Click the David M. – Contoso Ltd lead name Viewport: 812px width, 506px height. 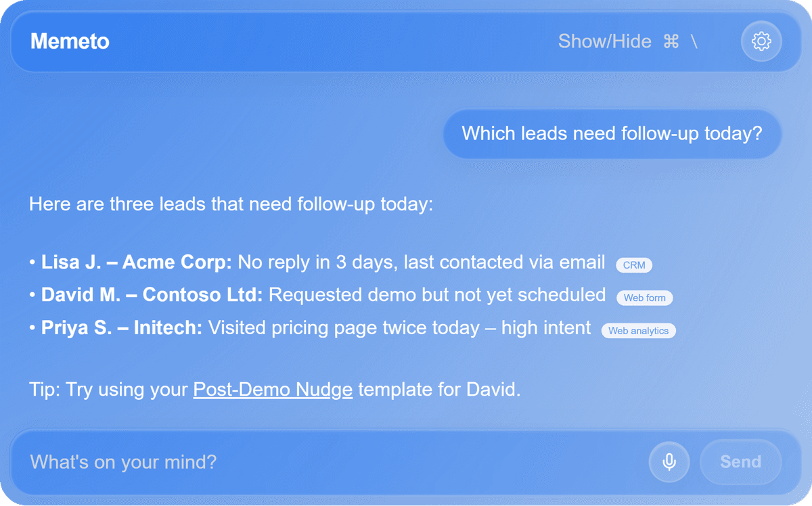[x=152, y=295]
